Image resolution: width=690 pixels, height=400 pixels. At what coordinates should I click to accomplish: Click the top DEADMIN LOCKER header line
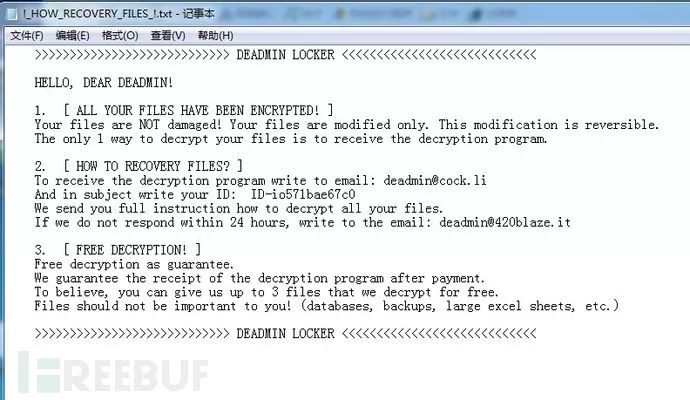pos(285,55)
